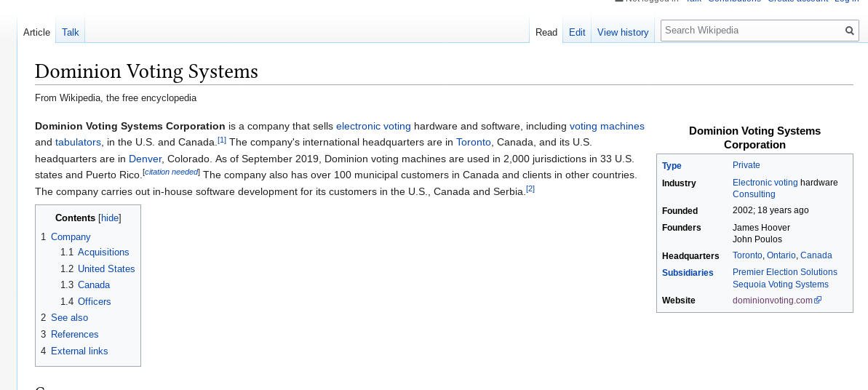Collapse contents using the hide toggle
868x390 pixels.
coord(110,218)
